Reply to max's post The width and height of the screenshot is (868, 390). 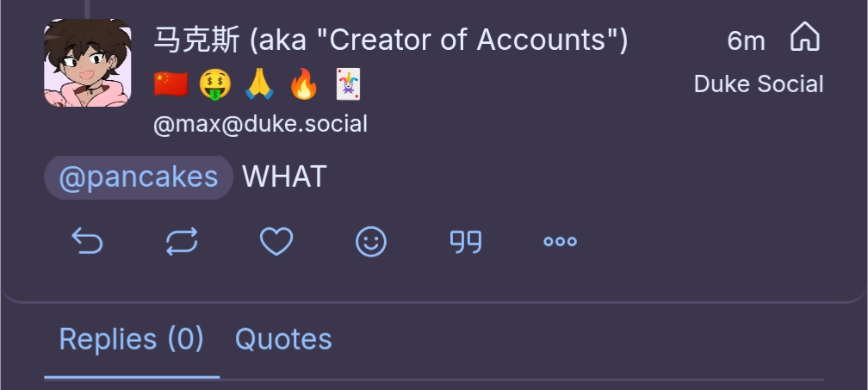point(87,242)
